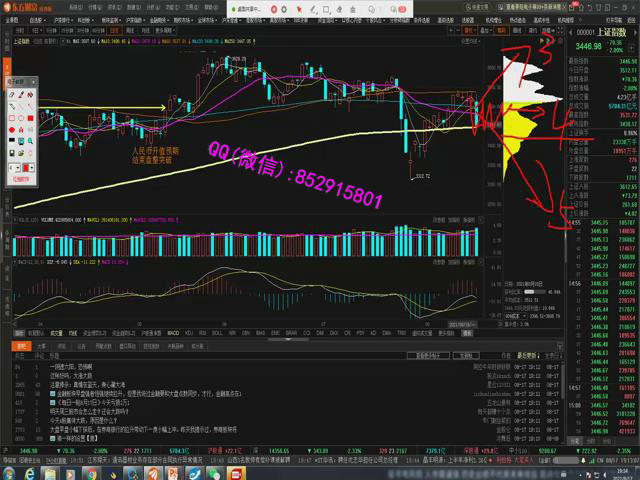640x480 pixels.
Task: Choose the hollow red rectangle shape tool
Action: coord(11,118)
